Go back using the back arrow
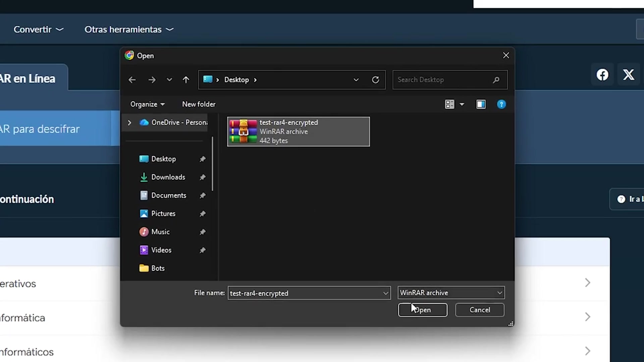This screenshot has height=362, width=644. click(132, 80)
